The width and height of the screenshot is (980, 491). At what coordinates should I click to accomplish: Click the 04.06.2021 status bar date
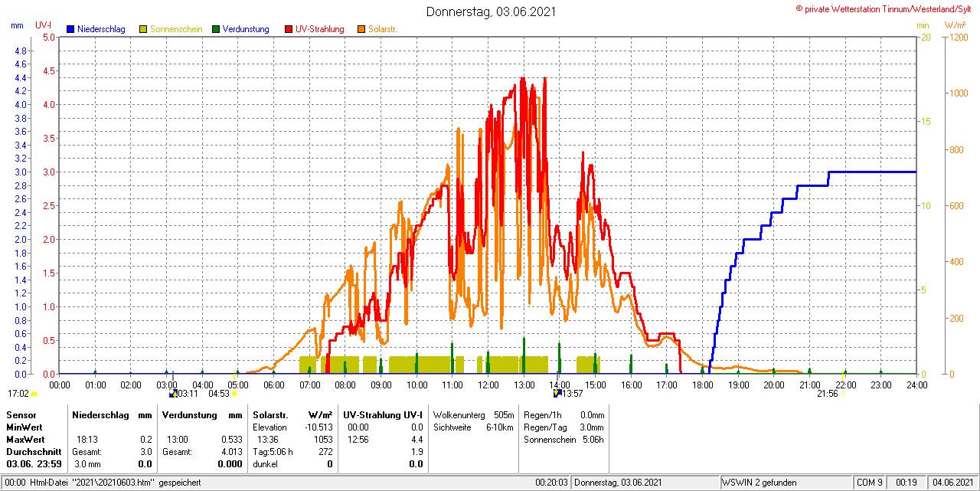(x=952, y=483)
